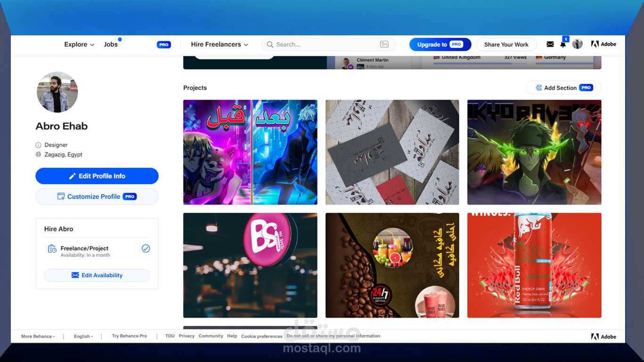
Task: Click the Abro Ehab profile name
Action: click(62, 126)
